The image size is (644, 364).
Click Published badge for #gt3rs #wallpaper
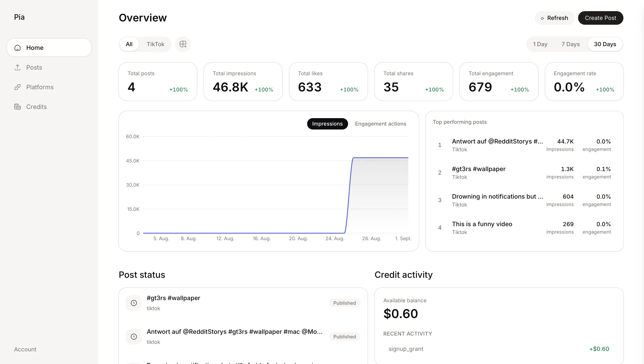pos(344,303)
